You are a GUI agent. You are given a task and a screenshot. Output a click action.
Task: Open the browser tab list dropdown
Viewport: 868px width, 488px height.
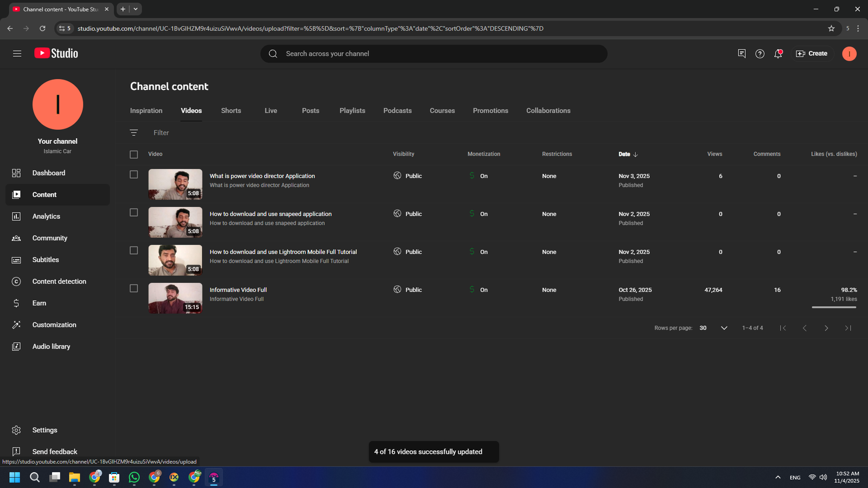(136, 9)
